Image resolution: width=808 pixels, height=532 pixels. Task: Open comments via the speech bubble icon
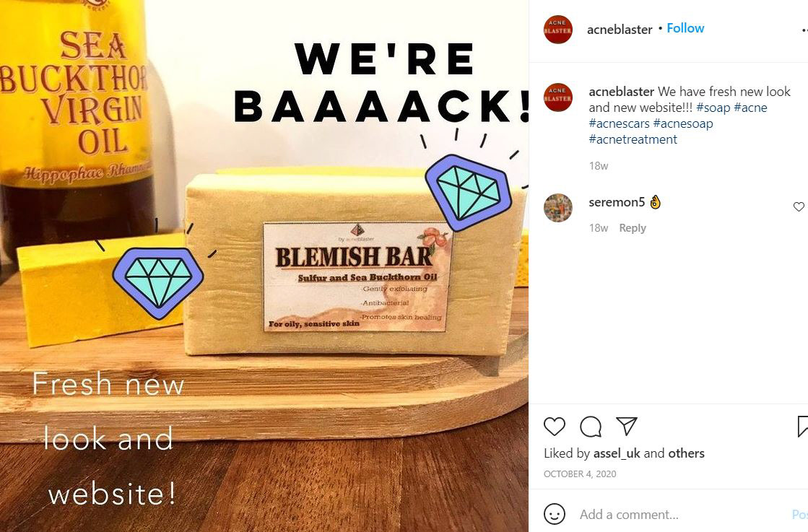[591, 427]
